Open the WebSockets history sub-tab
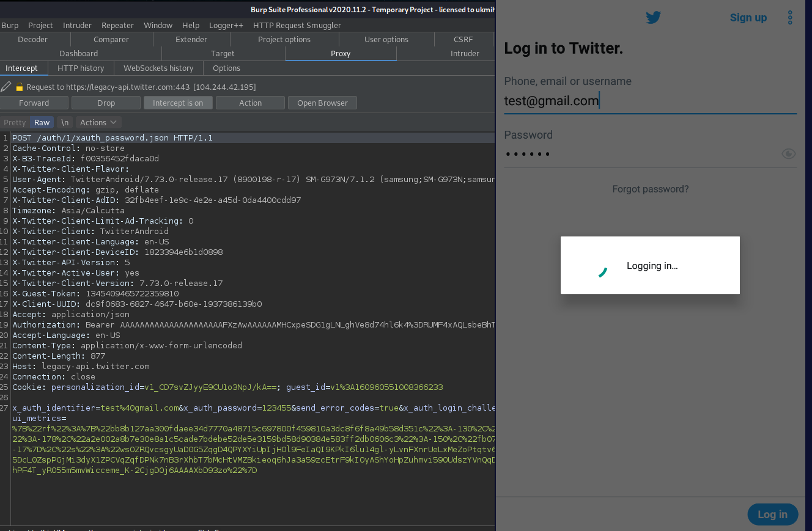The image size is (812, 531). coord(158,68)
